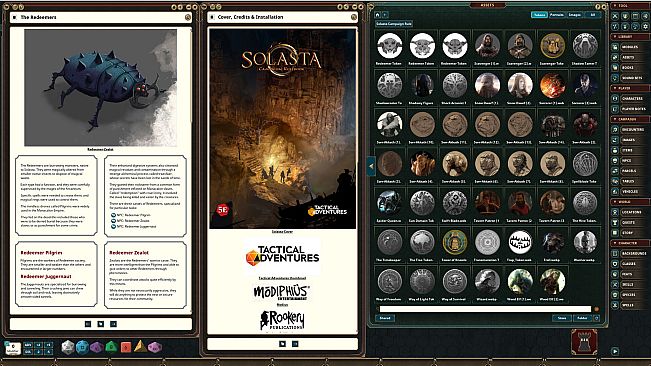Collapse the World sidebar section
Viewport: 651px width, 366px height.
629,202
